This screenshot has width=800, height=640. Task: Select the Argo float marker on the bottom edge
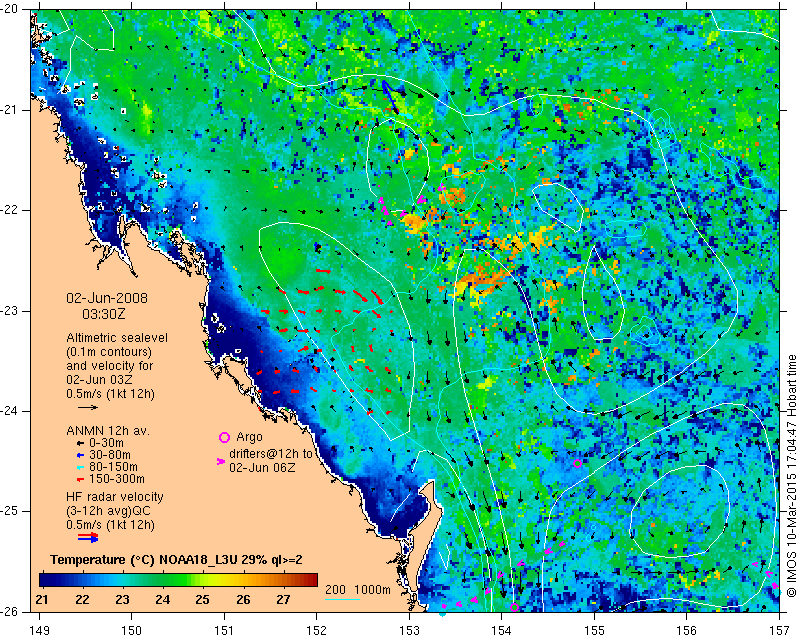pos(514,607)
